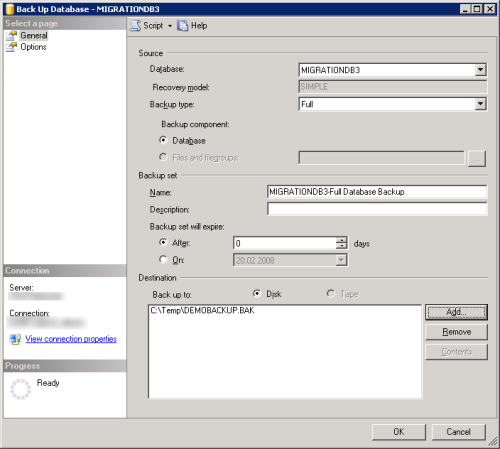The height and width of the screenshot is (449, 500).
Task: Select the General page icon
Action: [x=11, y=36]
